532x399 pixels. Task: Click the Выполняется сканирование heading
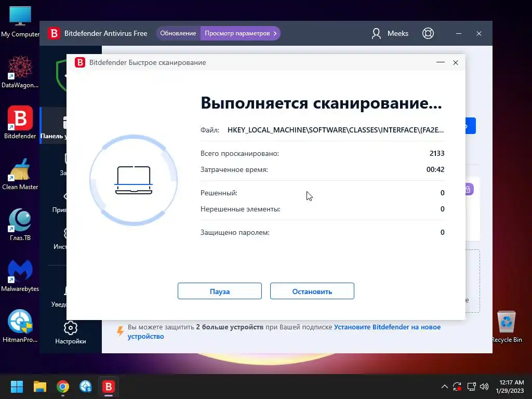click(x=321, y=103)
